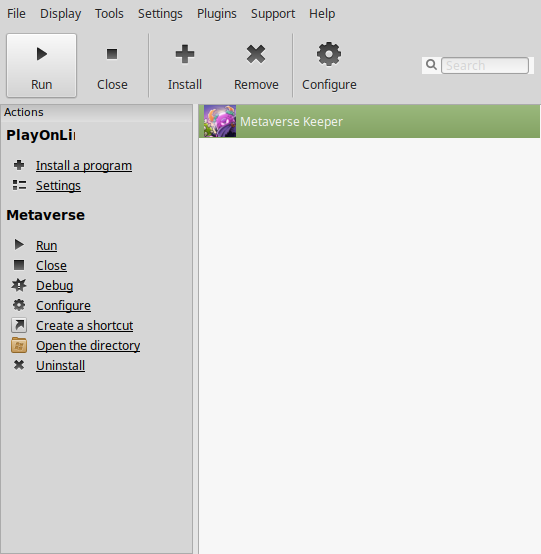Click the Open the directory link

pos(88,346)
